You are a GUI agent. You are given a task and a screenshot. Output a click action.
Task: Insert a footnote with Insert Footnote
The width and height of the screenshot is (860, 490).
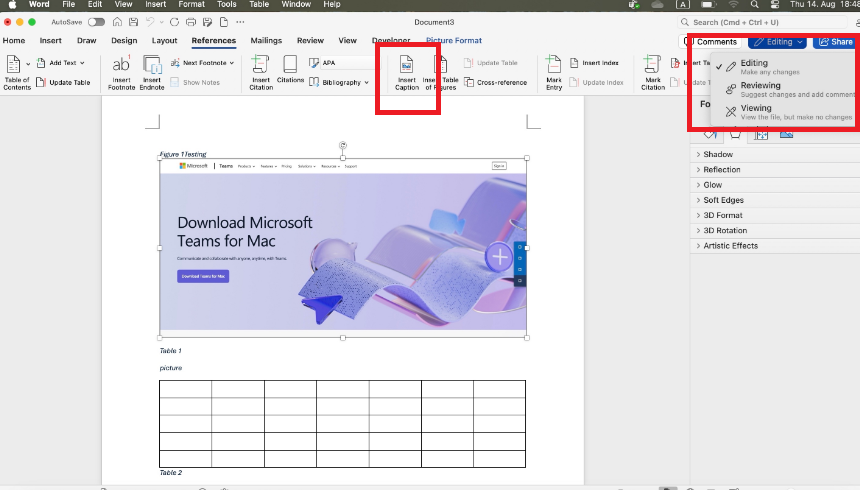click(x=121, y=72)
